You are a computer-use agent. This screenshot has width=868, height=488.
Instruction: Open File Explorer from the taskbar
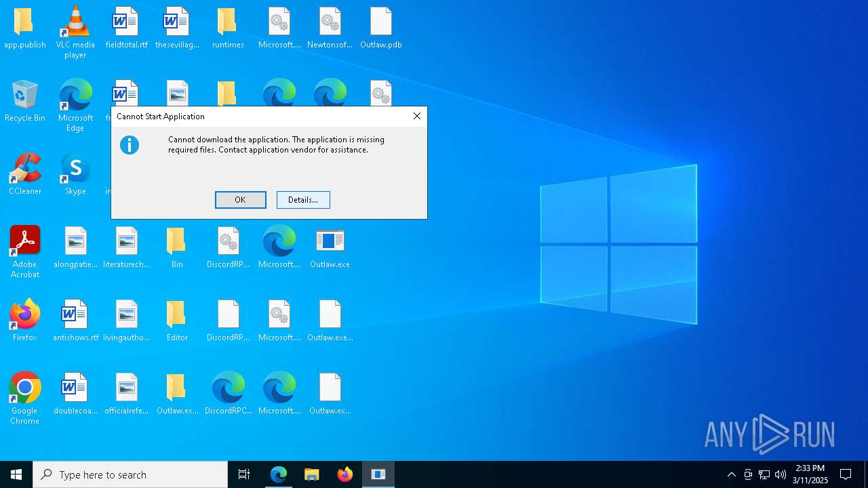(312, 474)
